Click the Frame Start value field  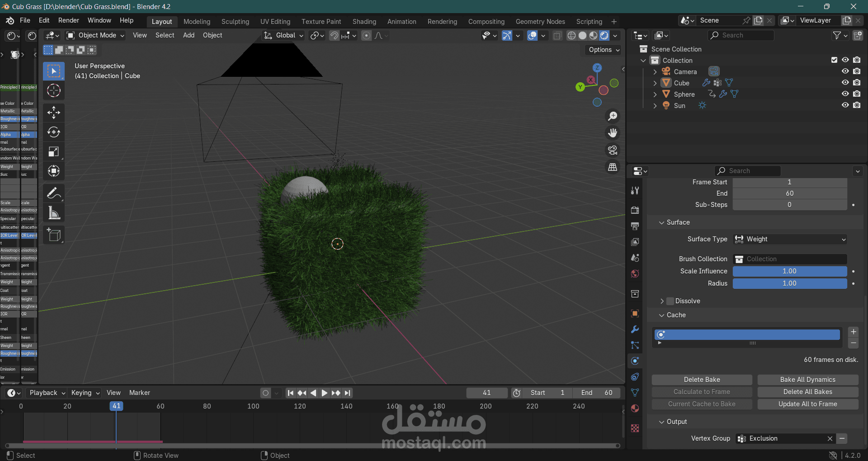[790, 182]
